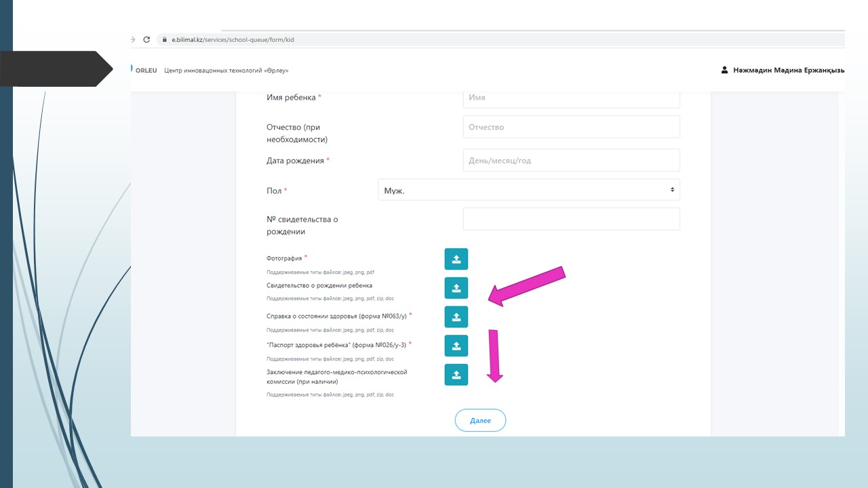Upload a file for Фотография
868x488 pixels.
[456, 259]
